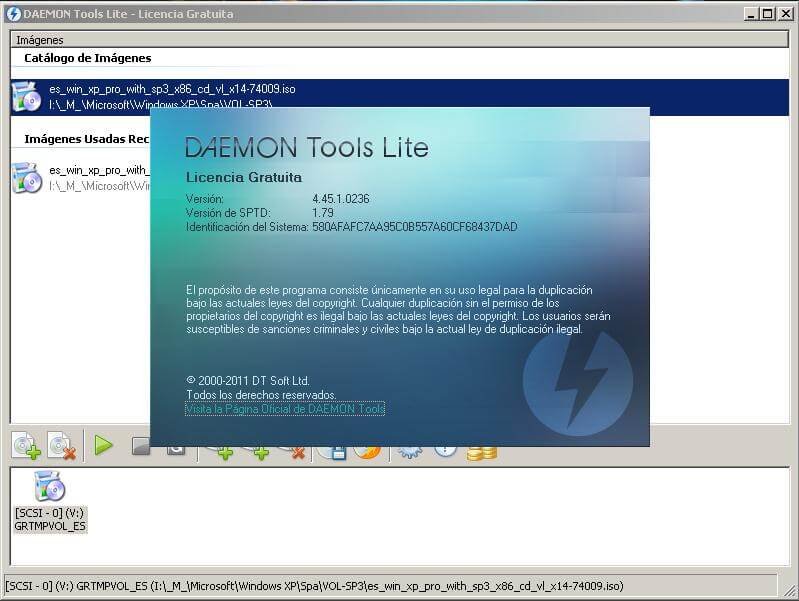Click the Catálogo de Imágenes heading

point(88,58)
